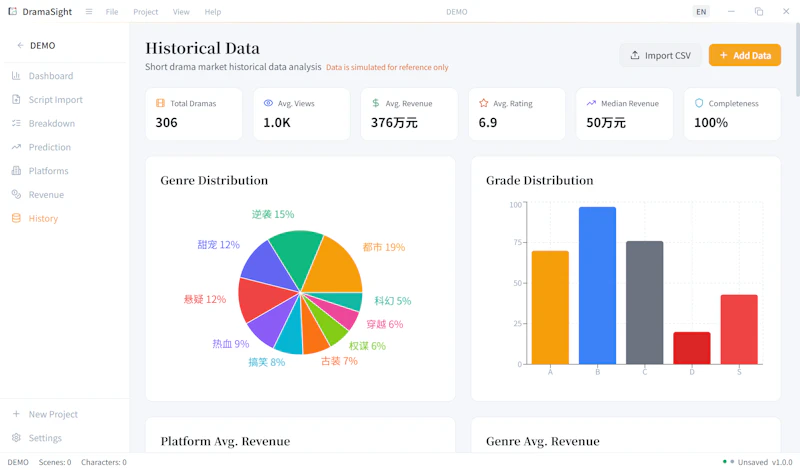Image resolution: width=800 pixels, height=470 pixels.
Task: Click the Platform Avg. Revenue heading
Action: [x=225, y=441]
